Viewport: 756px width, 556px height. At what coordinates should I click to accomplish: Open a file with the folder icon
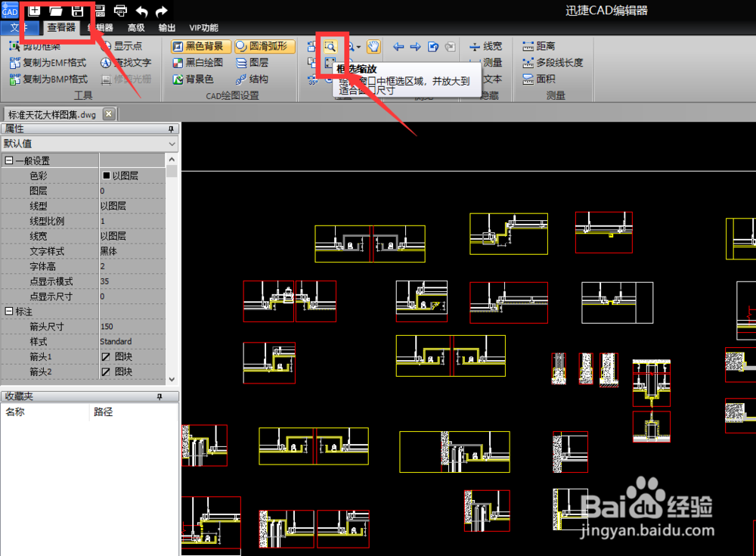[56, 10]
